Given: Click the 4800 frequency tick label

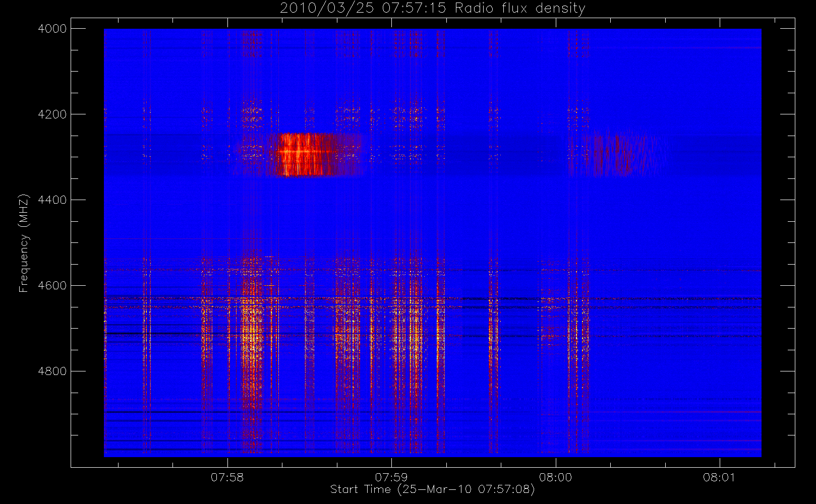Looking at the screenshot, I should click(52, 371).
